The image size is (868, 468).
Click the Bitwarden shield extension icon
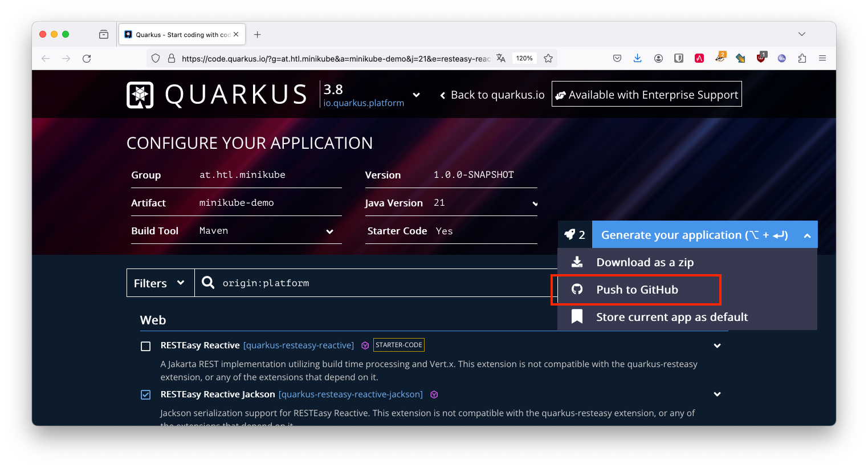[x=679, y=58]
